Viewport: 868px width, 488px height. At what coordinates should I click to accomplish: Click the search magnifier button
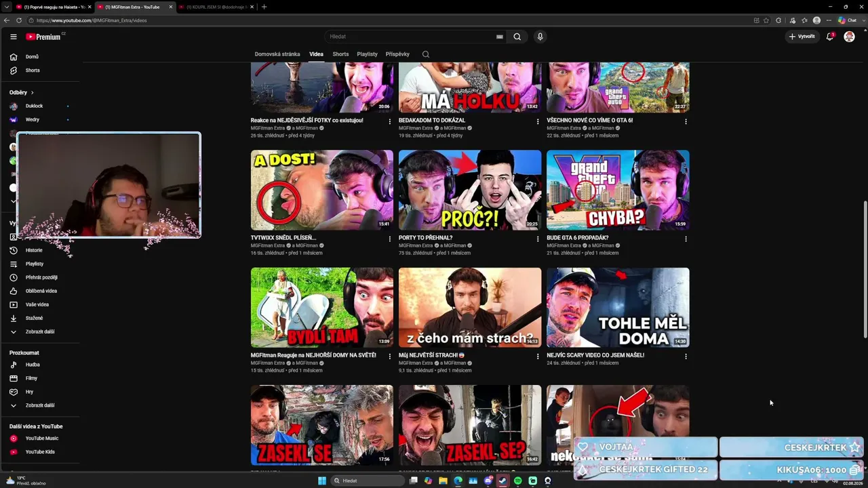pyautogui.click(x=517, y=37)
